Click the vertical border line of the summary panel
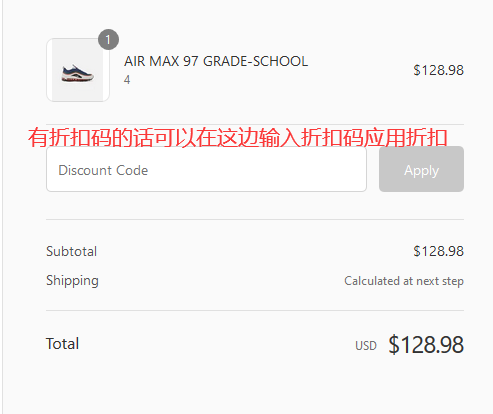The height and width of the screenshot is (414, 493). pyautogui.click(x=3, y=207)
